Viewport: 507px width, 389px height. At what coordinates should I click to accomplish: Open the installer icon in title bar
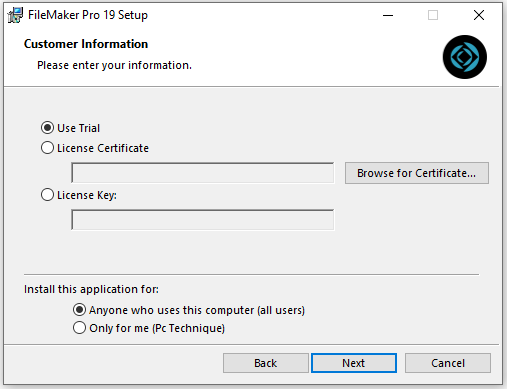pos(15,15)
